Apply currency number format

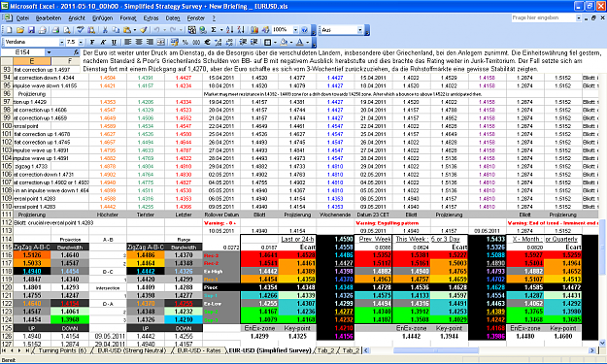click(x=174, y=42)
